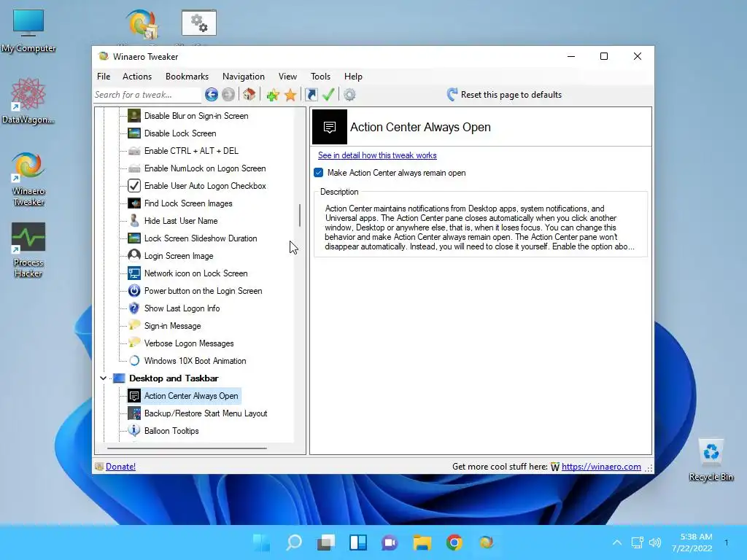Viewport: 747px width, 560px height.
Task: Select Enable NumLock on Logon Screen
Action: [x=205, y=168]
